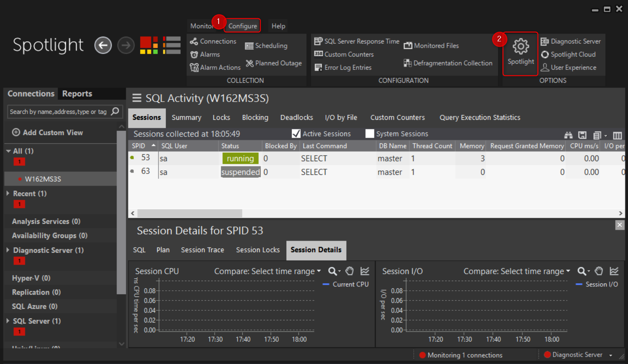
Task: Click the binoculars search icon above the sessions grid
Action: click(568, 135)
